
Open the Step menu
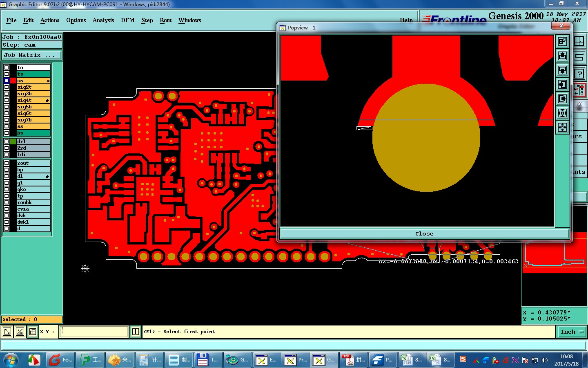coord(147,20)
